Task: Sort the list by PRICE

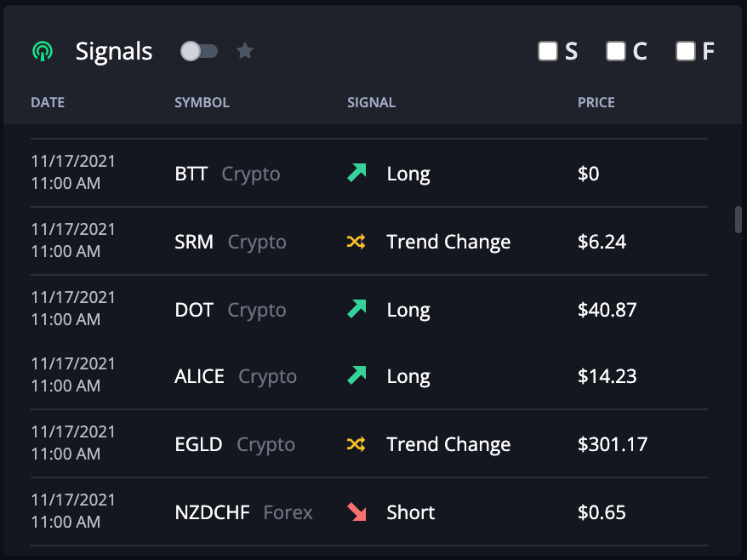Action: pos(596,102)
